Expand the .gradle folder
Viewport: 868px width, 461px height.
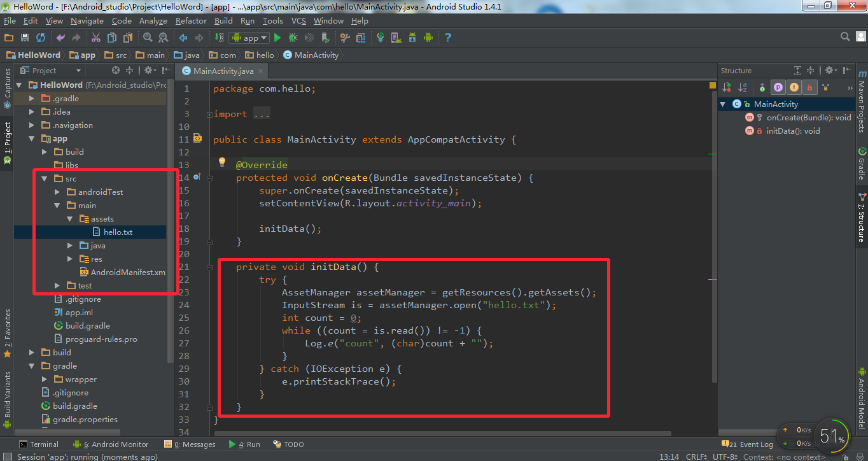32,98
